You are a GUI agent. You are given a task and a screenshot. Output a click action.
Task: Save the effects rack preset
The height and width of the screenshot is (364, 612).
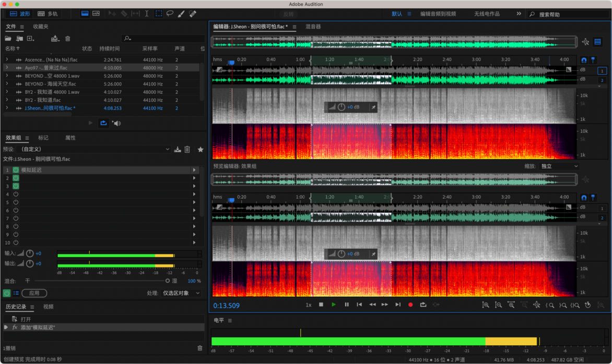[x=178, y=150]
